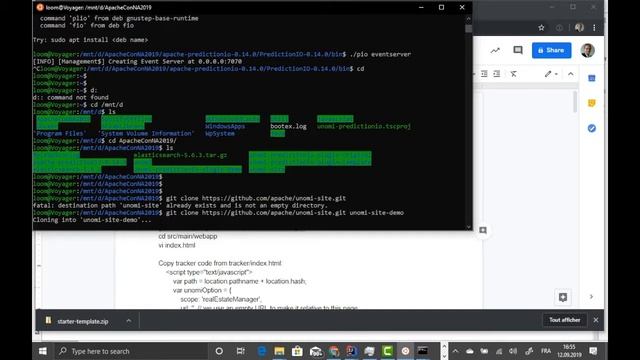The width and height of the screenshot is (640, 360).
Task: Click the Type here to search box
Action: tap(131, 351)
